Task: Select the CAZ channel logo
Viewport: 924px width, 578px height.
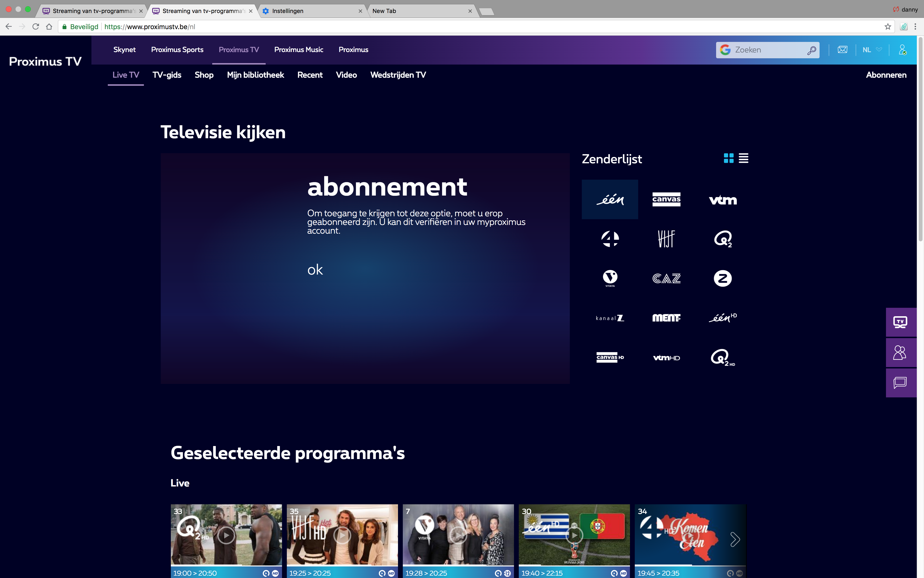Action: click(666, 279)
